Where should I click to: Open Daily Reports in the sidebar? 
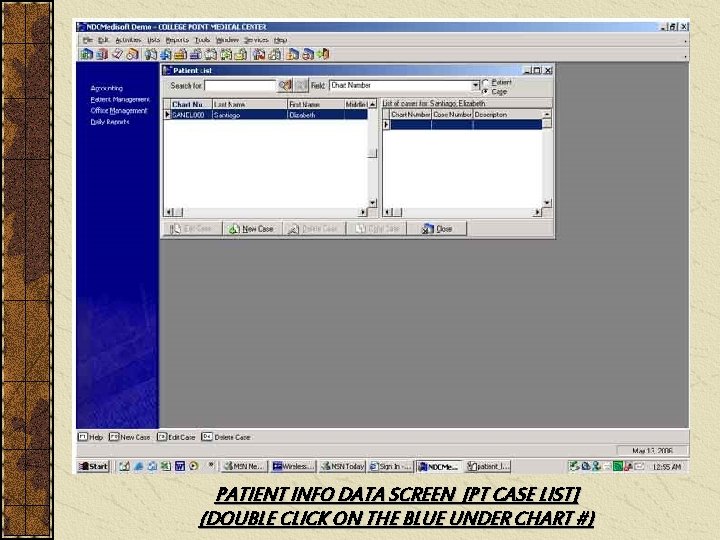(x=110, y=122)
